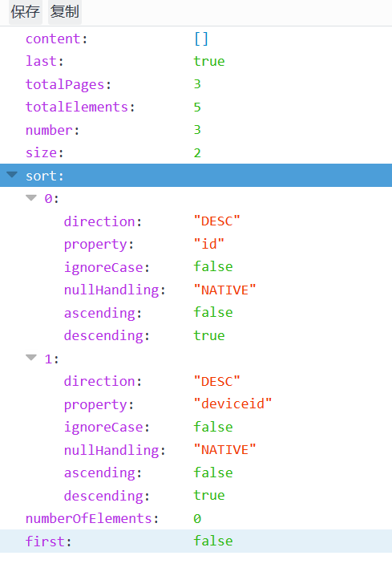Select direction "DESC" under item 0

[x=217, y=221]
